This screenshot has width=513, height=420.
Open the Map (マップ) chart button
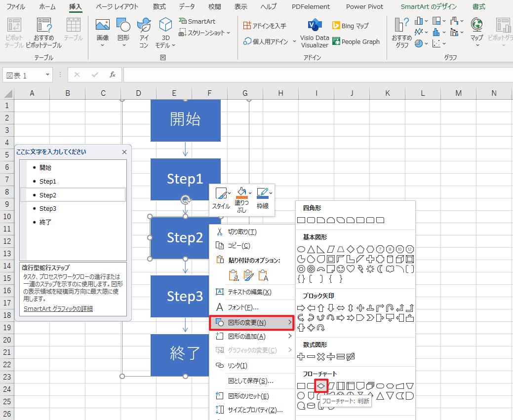(476, 32)
